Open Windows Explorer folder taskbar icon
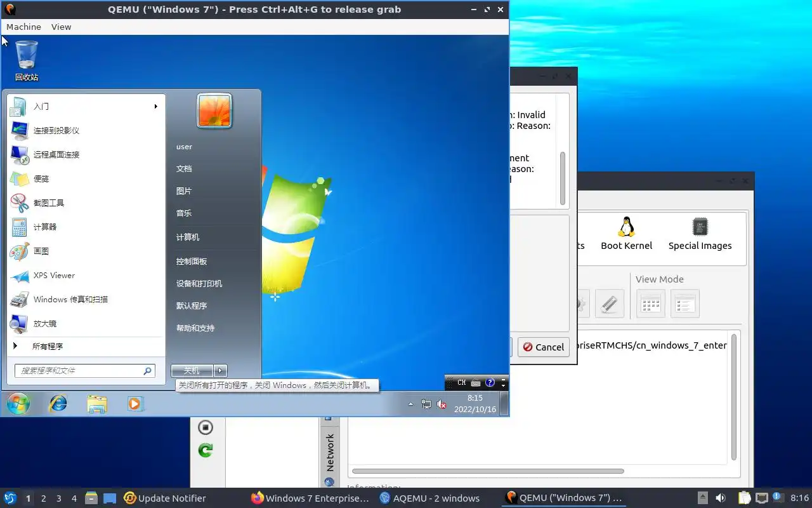Screen dimensions: 812x508 [97, 403]
